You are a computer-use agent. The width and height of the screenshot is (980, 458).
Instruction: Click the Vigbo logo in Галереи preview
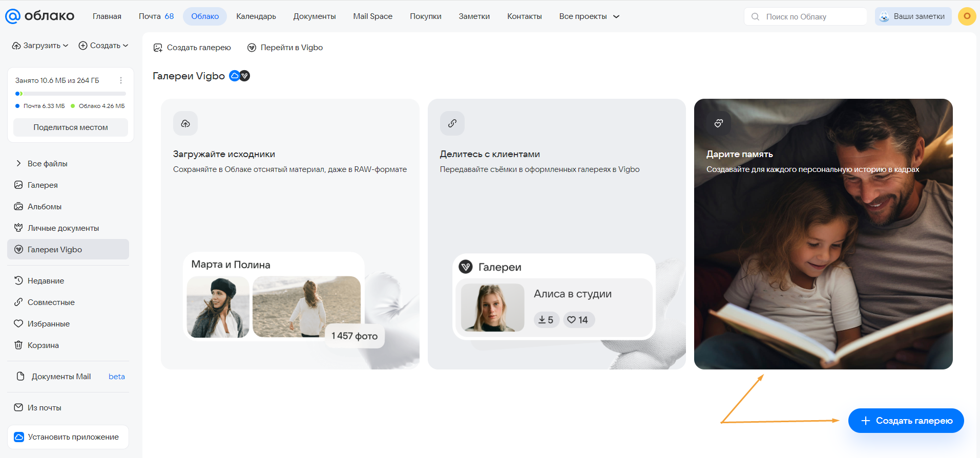click(466, 267)
